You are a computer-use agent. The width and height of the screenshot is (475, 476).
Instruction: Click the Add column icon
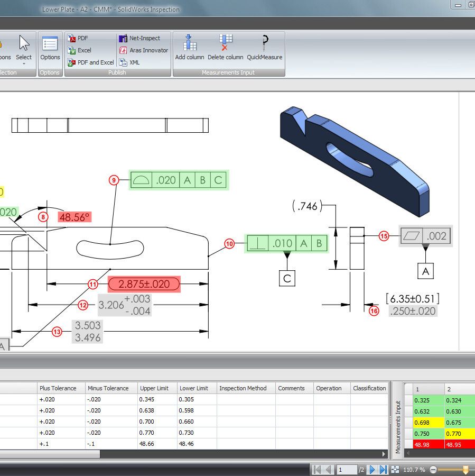[189, 47]
